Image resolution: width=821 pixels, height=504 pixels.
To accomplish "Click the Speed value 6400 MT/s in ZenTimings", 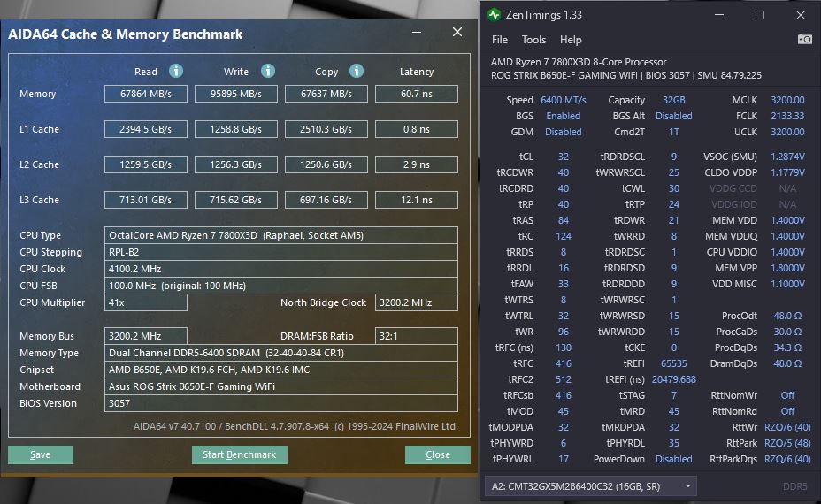I will [564, 100].
